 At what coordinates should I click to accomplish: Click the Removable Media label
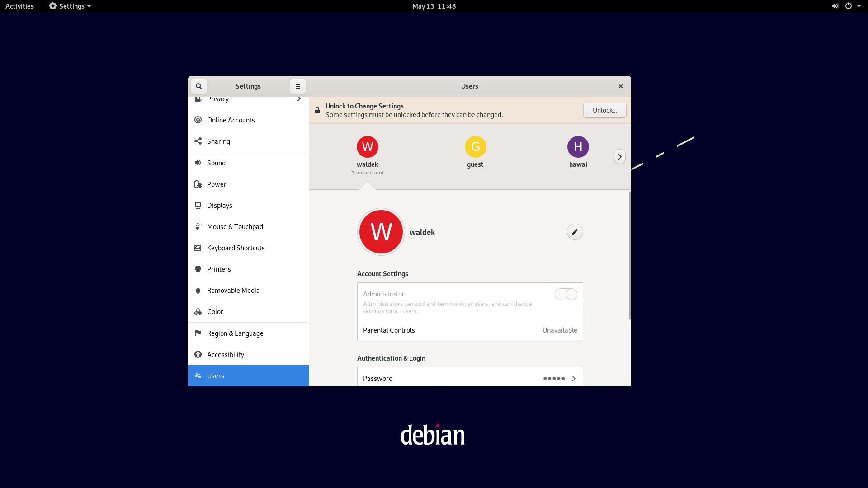point(233,290)
